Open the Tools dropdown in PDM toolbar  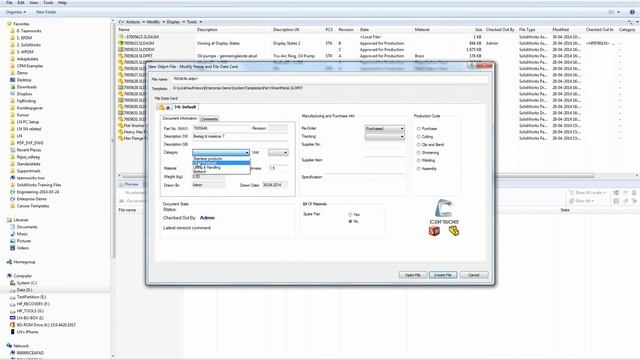coord(194,22)
